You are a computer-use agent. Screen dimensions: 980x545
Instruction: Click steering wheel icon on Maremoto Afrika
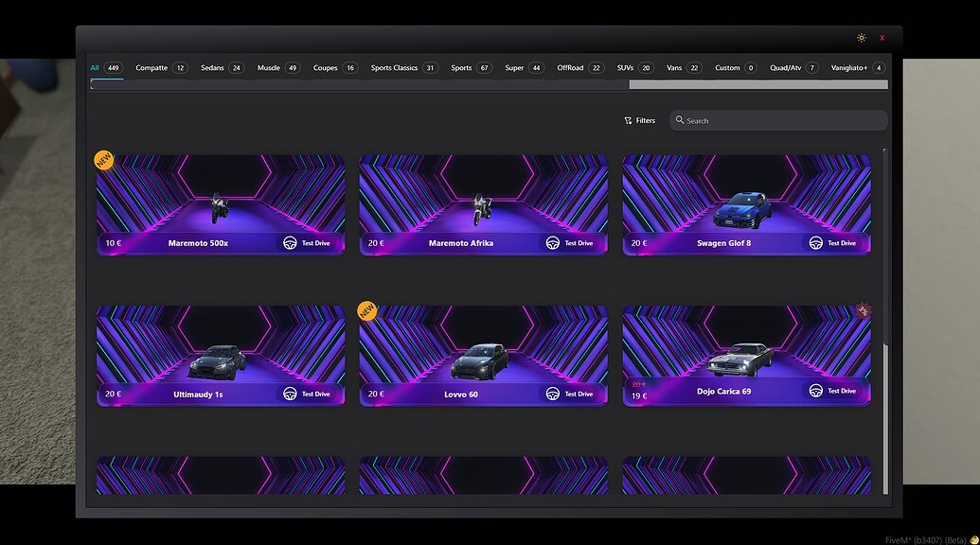[x=553, y=243]
